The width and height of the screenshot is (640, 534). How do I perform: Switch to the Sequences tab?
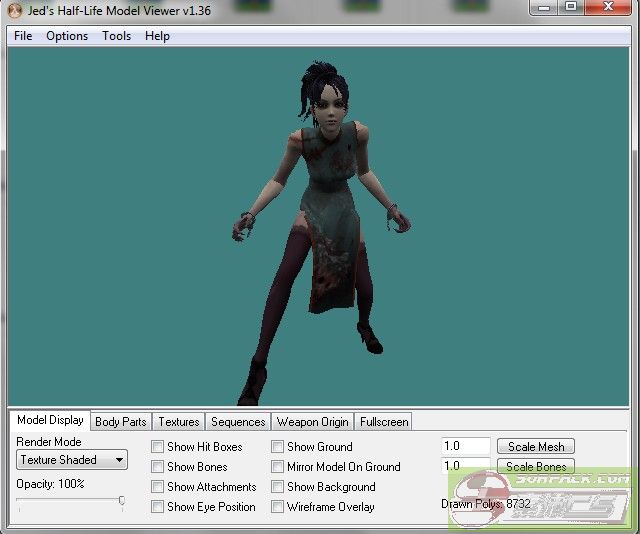pyautogui.click(x=238, y=422)
